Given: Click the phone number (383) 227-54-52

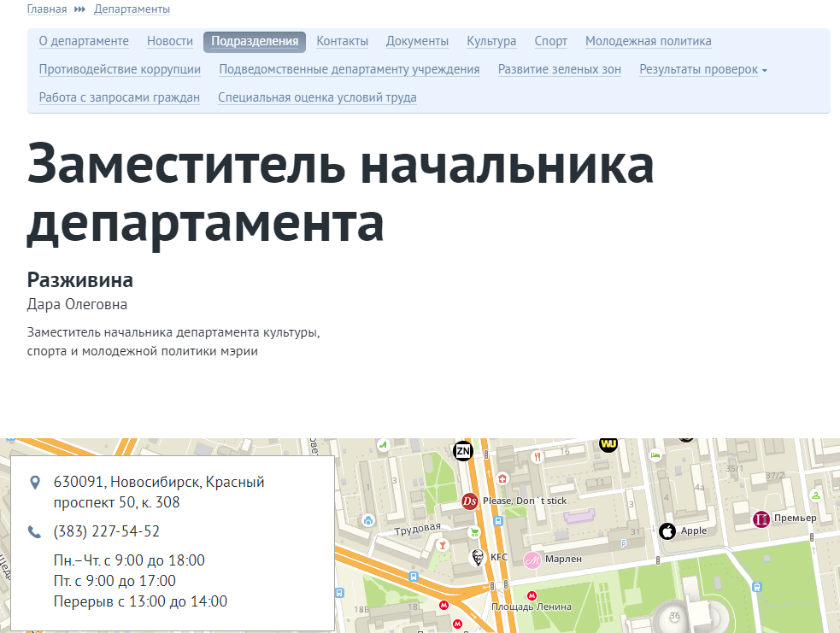Looking at the screenshot, I should (x=107, y=531).
